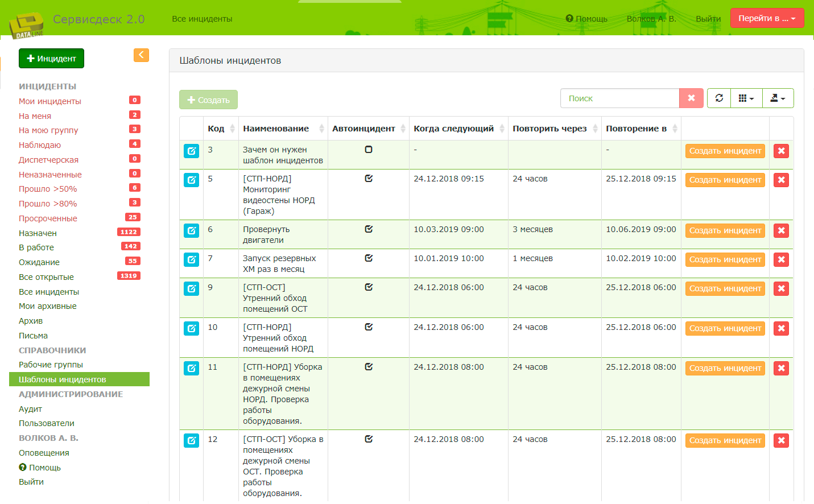The height and width of the screenshot is (504, 814).
Task: Toggle Автоинцидент checkbox for template 9
Action: [x=369, y=287]
